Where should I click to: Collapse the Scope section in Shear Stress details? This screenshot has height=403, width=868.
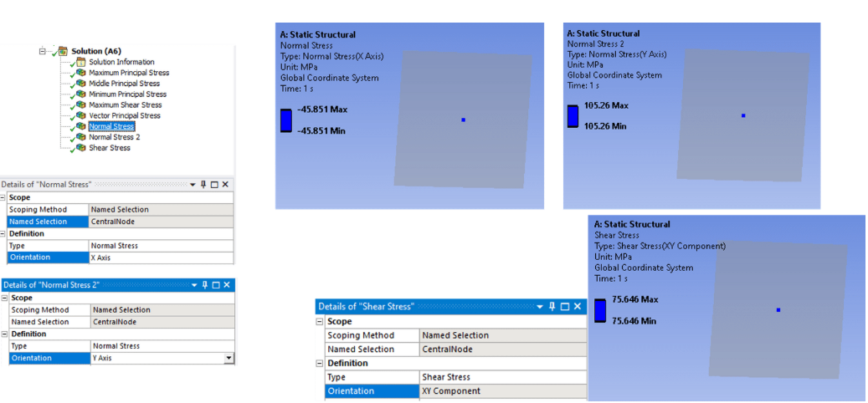[319, 322]
